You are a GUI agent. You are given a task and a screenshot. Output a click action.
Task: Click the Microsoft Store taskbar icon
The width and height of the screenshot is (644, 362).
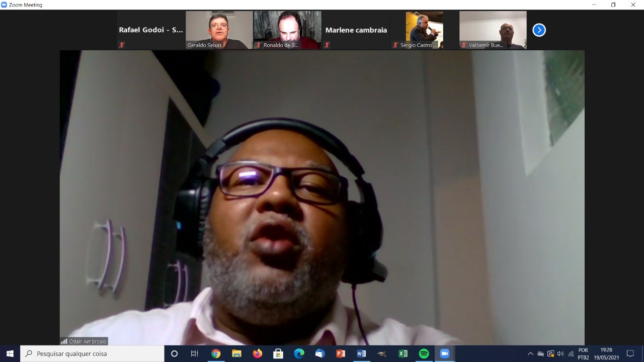pyautogui.click(x=278, y=353)
